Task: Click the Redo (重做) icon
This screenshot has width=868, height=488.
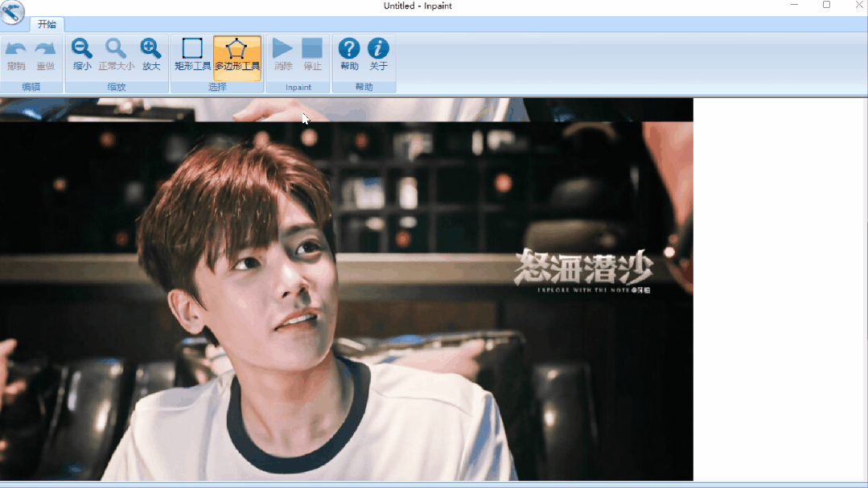Action: 45,55
